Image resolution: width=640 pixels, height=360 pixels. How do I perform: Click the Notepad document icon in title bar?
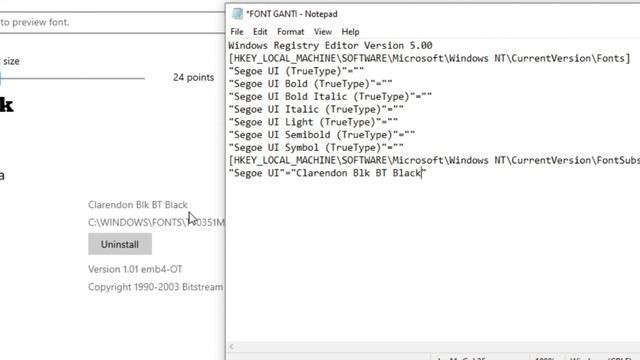pyautogui.click(x=237, y=13)
